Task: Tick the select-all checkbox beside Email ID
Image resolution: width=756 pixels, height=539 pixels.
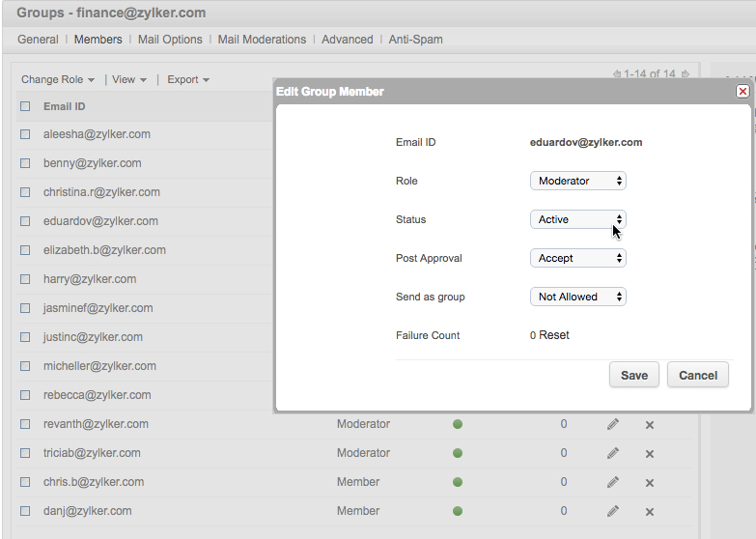Action: point(26,107)
